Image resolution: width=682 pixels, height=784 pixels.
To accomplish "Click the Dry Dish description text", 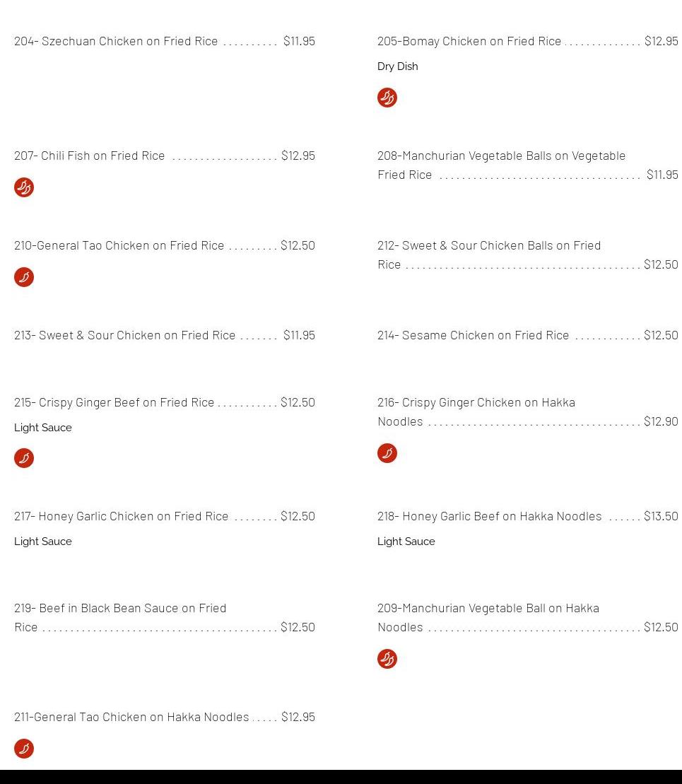I will 397,66.
